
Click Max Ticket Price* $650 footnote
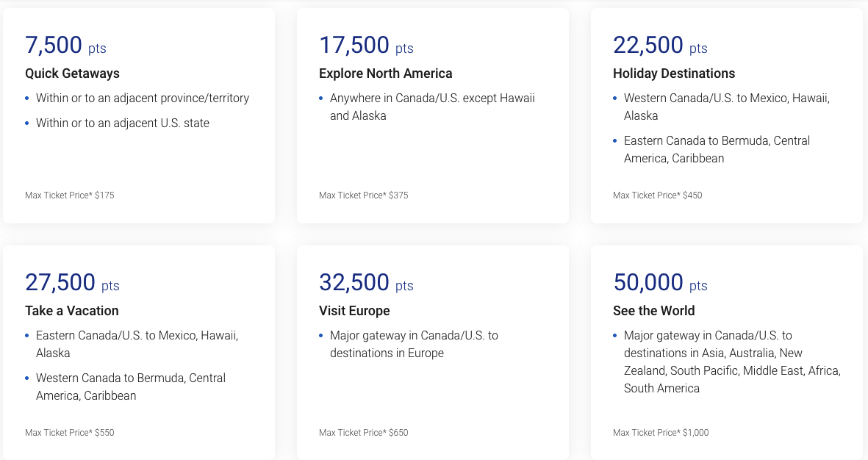[x=364, y=433]
